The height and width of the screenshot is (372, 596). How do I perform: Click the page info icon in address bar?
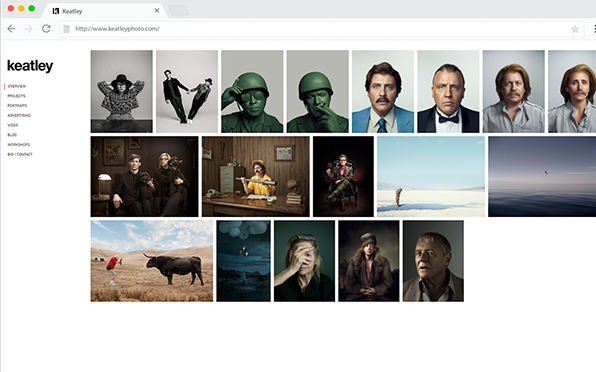[x=67, y=29]
